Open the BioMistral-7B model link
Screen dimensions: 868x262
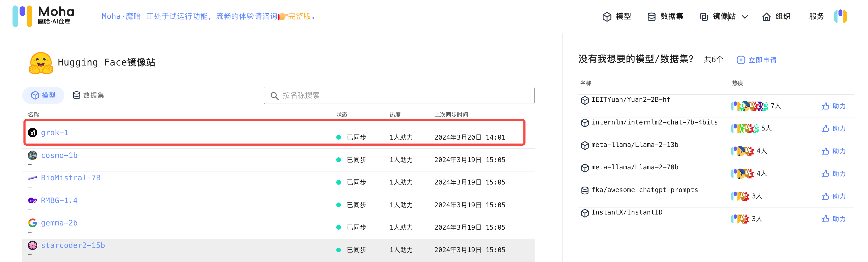pos(71,178)
